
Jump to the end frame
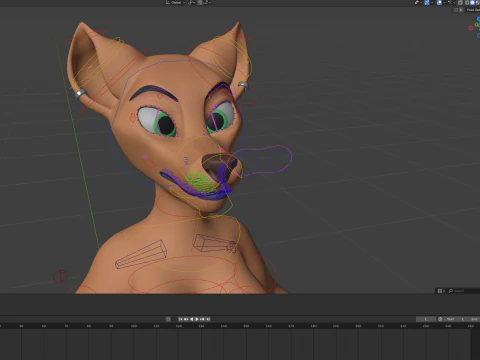pos(208,319)
